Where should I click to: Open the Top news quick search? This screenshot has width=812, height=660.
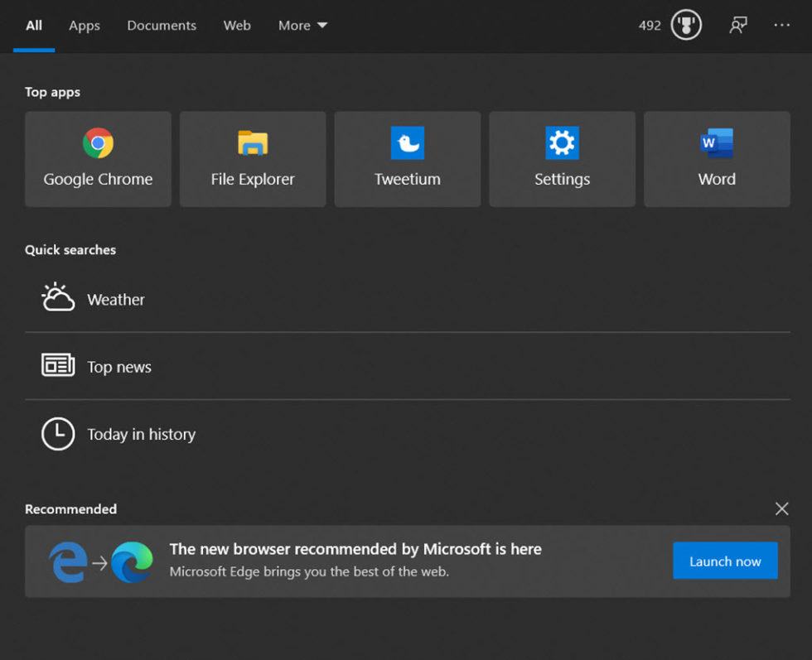119,367
